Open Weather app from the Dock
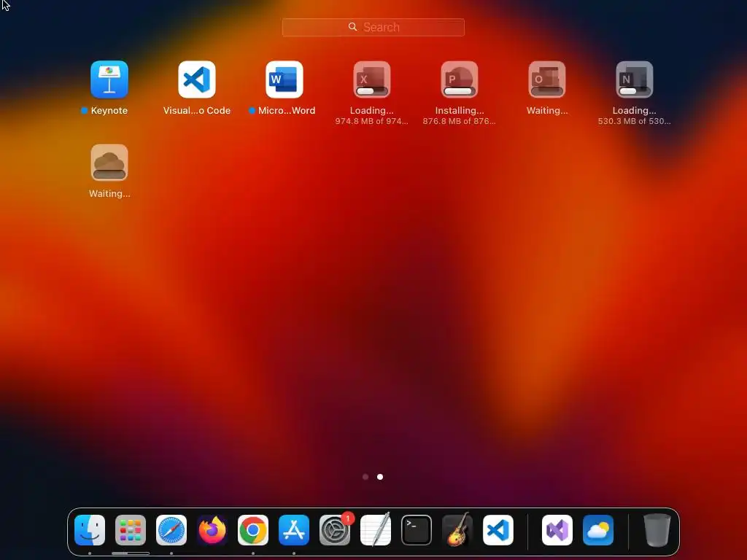Viewport: 747px width, 560px height. point(598,530)
